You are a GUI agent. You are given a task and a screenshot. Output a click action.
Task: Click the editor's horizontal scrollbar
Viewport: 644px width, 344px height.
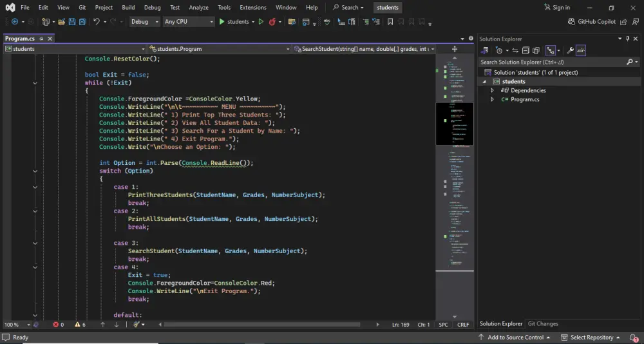click(258, 325)
